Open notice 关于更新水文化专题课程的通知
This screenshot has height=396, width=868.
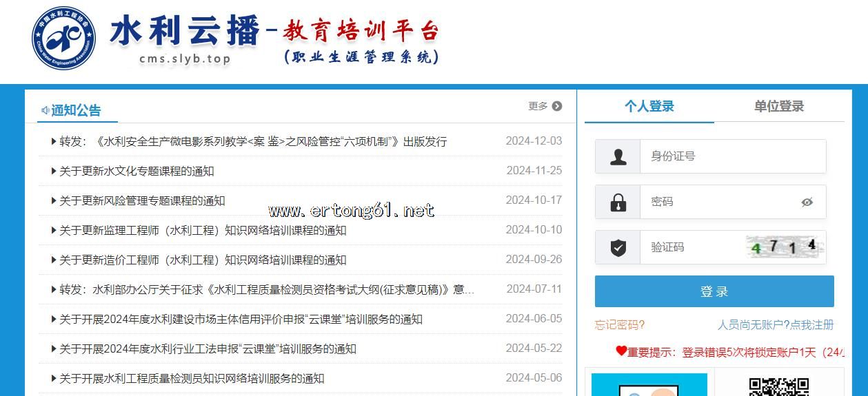137,171
